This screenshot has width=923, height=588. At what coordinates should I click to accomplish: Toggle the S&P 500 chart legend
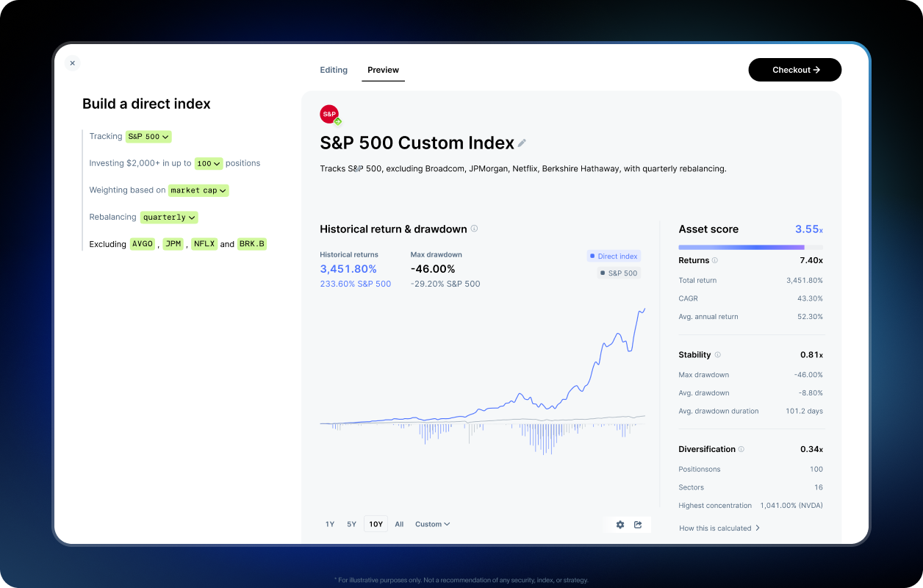[618, 273]
